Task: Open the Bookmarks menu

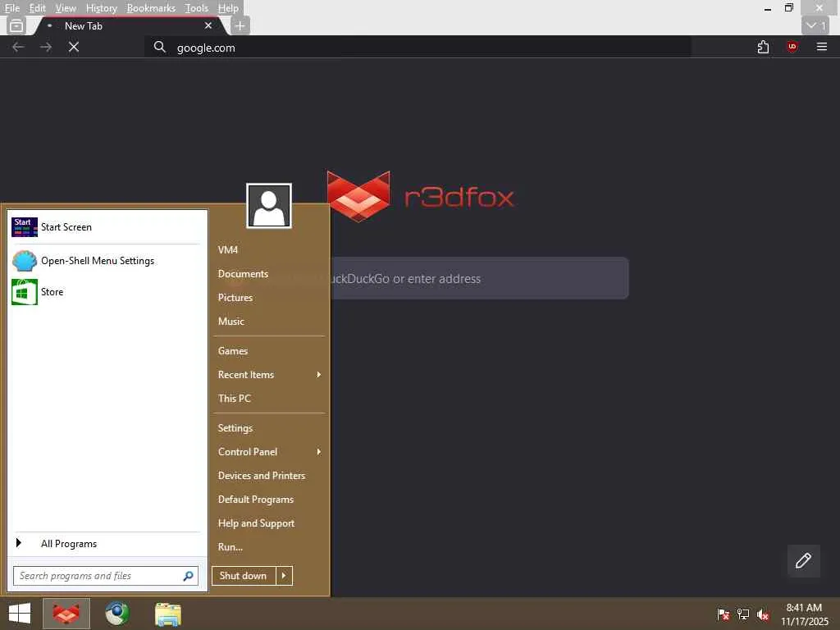Action: pos(151,8)
